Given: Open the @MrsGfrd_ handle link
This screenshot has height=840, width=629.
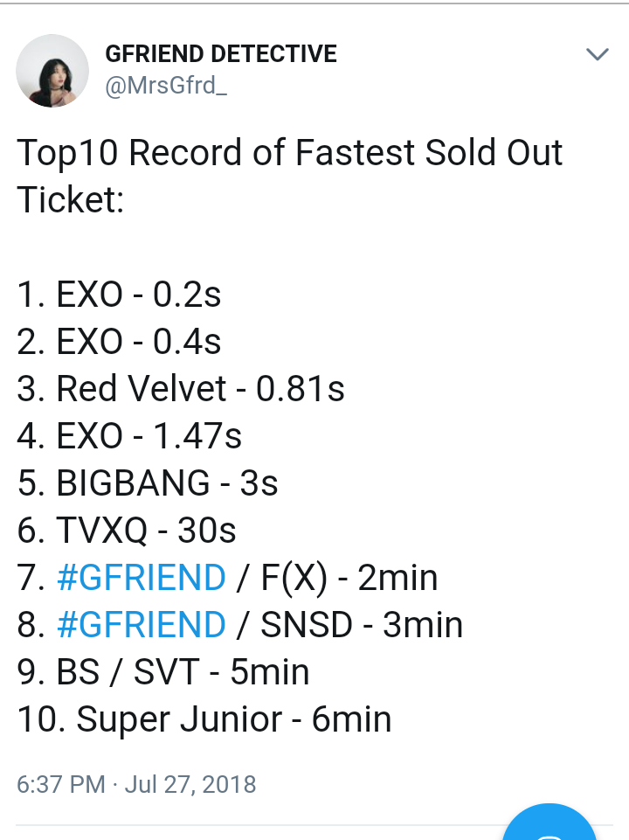Looking at the screenshot, I should [x=166, y=85].
